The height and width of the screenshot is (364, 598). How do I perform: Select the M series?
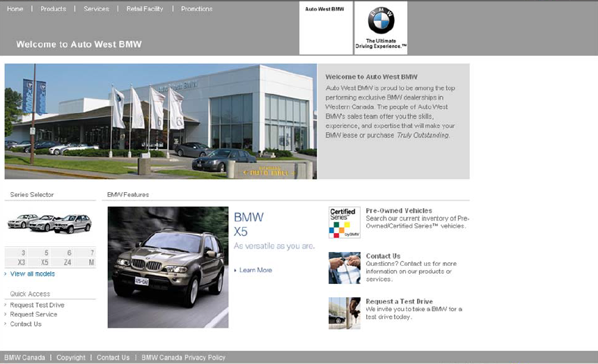[x=91, y=262]
